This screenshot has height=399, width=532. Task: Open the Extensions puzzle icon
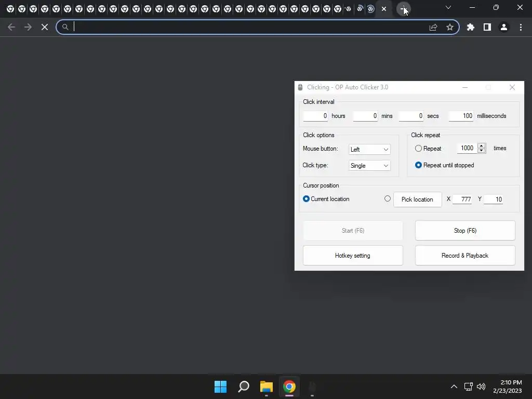(x=471, y=27)
